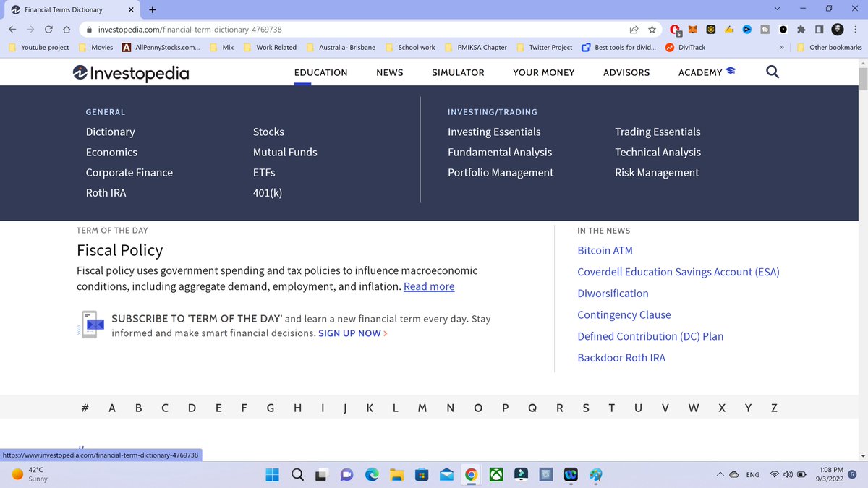The width and height of the screenshot is (868, 488).
Task: Open the site search magnifier icon
Action: pos(773,72)
